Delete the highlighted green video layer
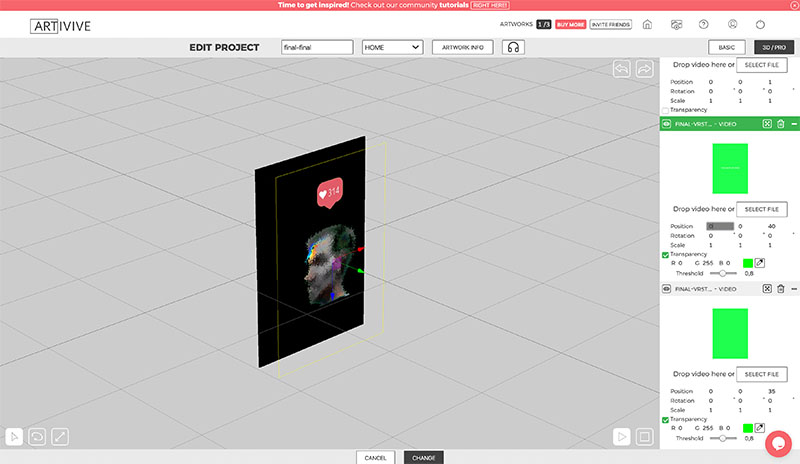The height and width of the screenshot is (464, 800). click(x=781, y=123)
